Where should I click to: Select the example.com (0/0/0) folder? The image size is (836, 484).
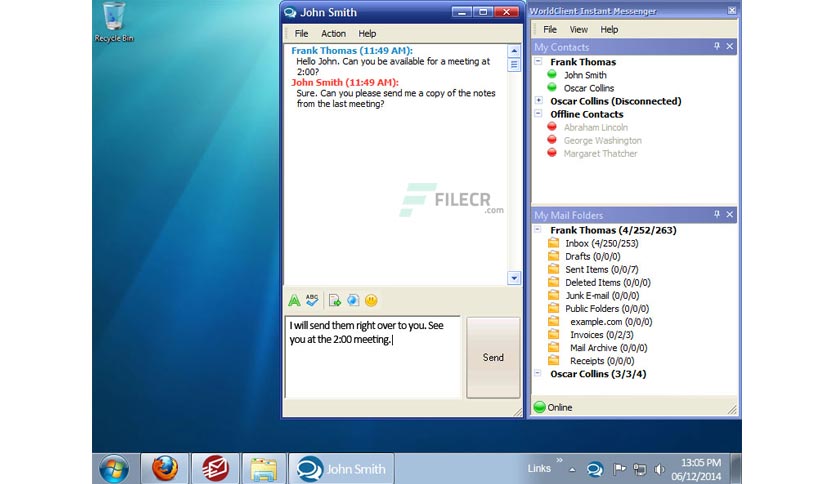[x=611, y=321]
